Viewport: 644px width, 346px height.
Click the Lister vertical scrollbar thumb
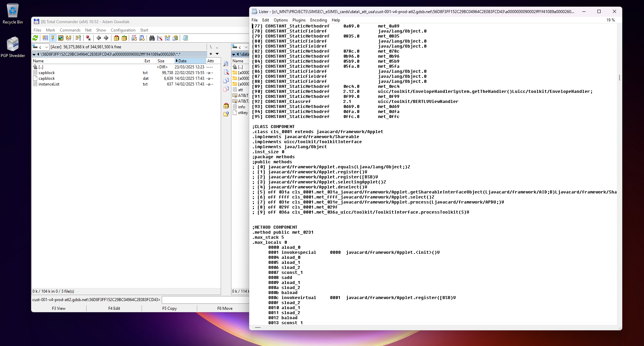click(x=619, y=77)
